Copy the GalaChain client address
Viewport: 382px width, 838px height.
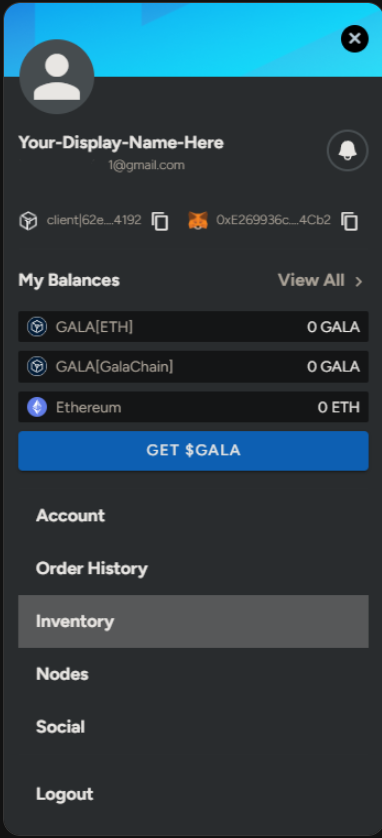point(160,221)
